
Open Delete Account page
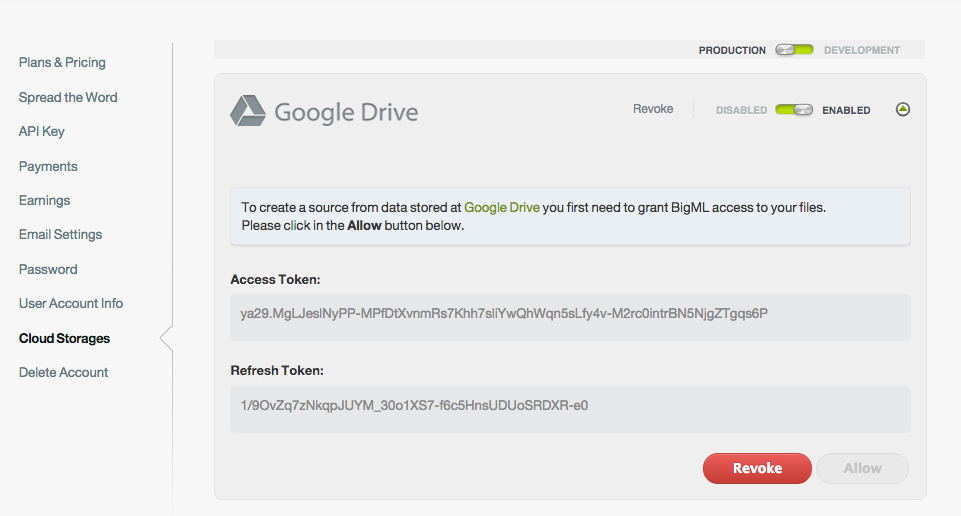pyautogui.click(x=64, y=373)
